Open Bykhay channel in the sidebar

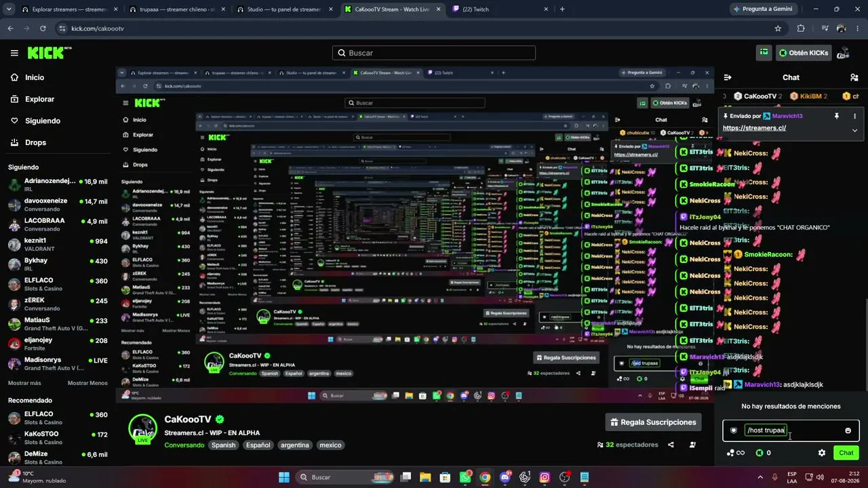click(58, 264)
